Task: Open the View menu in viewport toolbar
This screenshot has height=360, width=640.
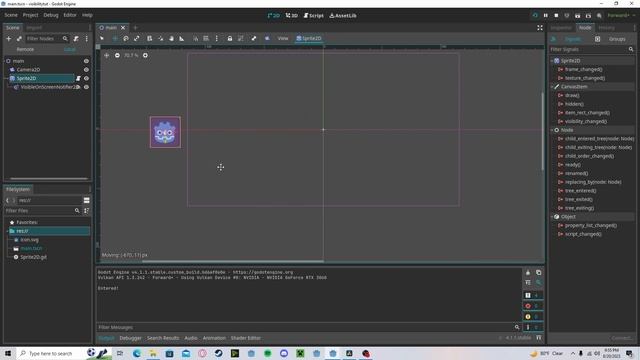Action: coord(283,38)
